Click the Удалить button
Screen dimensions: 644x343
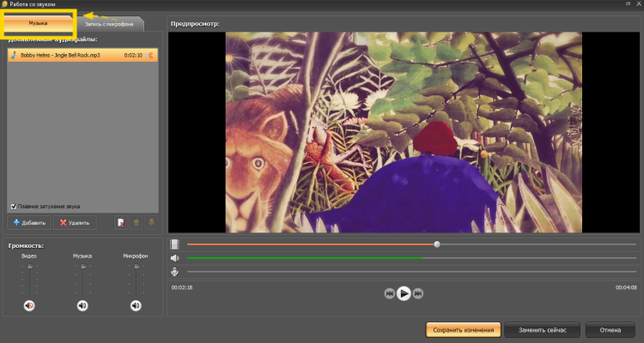(x=75, y=222)
